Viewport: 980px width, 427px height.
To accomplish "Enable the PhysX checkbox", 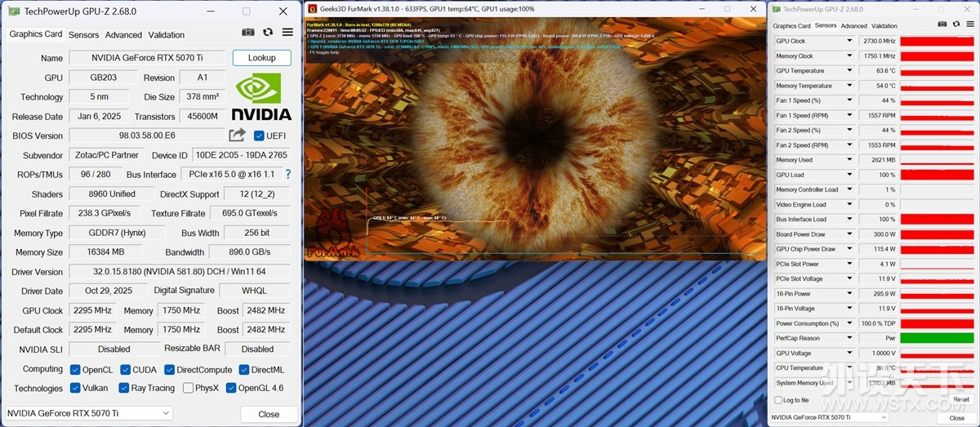I will tap(189, 388).
